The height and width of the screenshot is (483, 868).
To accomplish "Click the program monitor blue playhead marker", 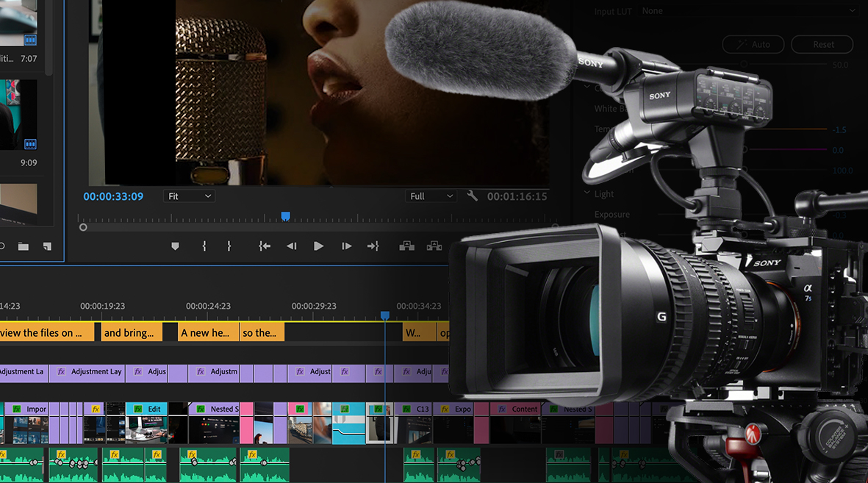I will click(x=285, y=215).
